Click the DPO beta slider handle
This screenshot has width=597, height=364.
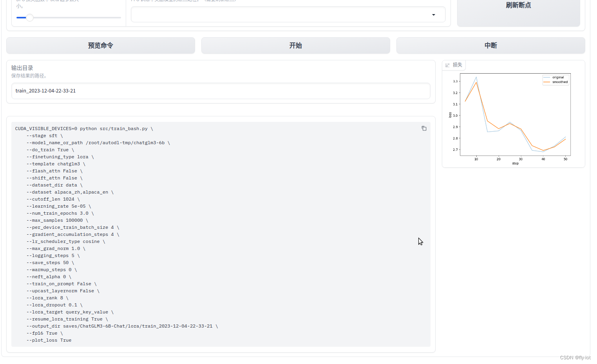[30, 18]
